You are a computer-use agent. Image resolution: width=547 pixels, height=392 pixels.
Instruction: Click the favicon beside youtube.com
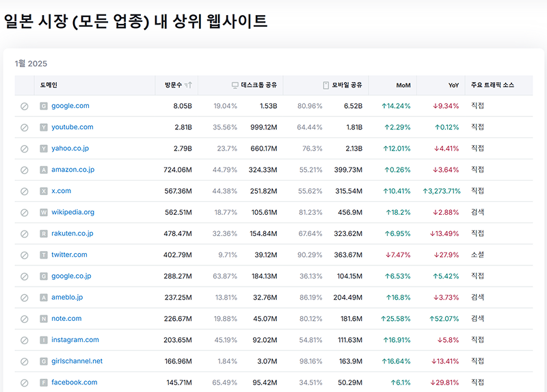click(x=44, y=127)
